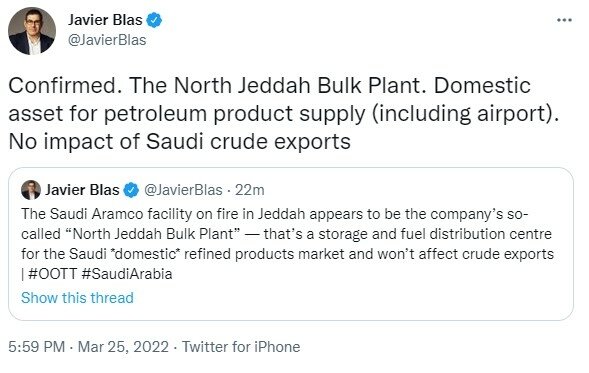Click the small avatar in the quoted tweet
This screenshot has height=373, width=589.
point(31,190)
